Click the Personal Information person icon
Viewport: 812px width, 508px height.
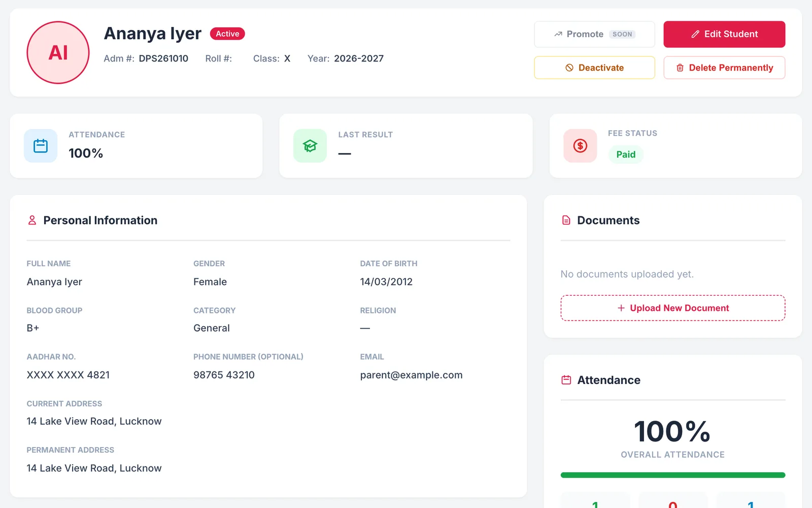click(x=32, y=220)
